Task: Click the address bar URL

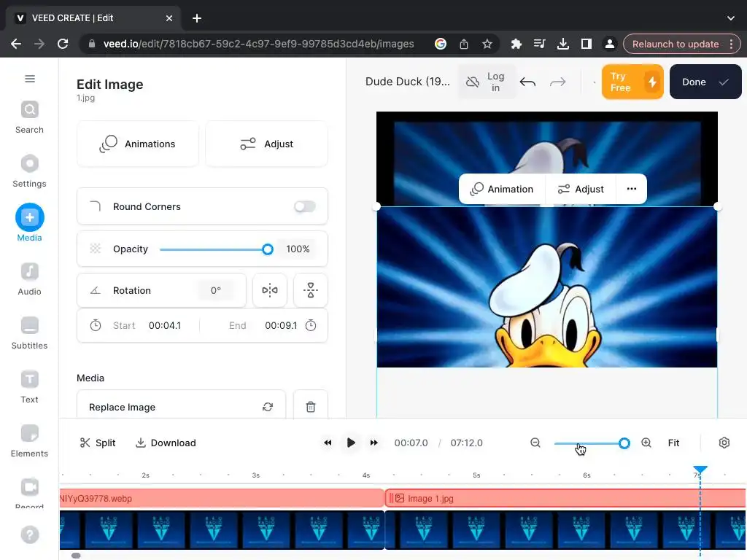Action: pos(258,44)
